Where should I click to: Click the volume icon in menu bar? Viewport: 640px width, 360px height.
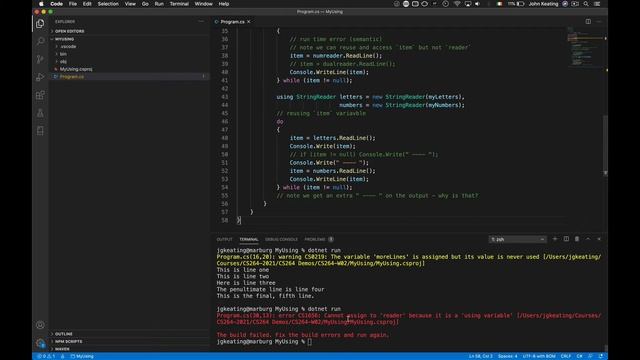(x=477, y=4)
